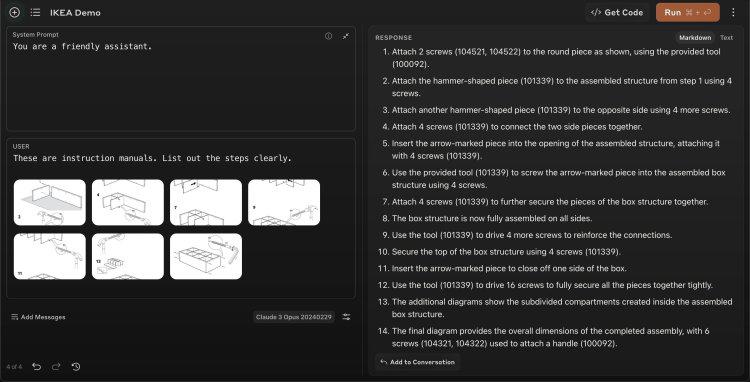Open the Claude 3 Opus model selector
The image size is (750, 382).
pos(294,317)
